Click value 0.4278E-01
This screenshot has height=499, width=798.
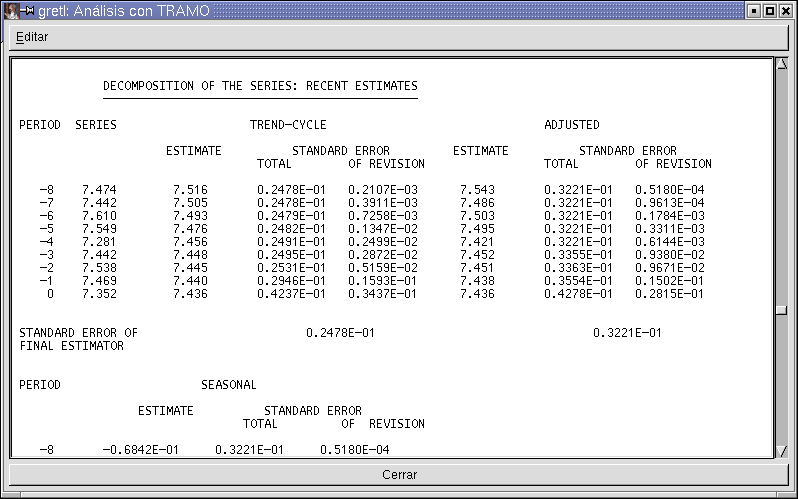[578, 294]
